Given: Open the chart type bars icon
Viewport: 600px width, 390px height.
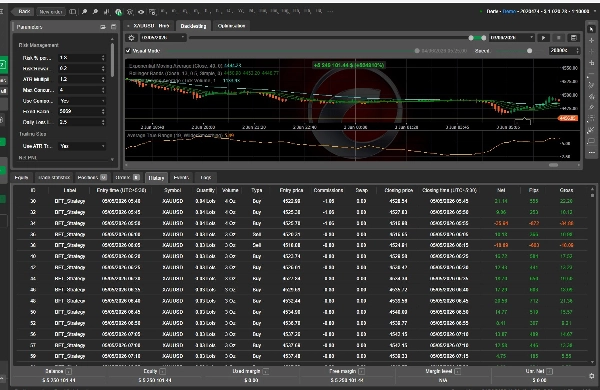Looking at the screenshot, I should click(x=107, y=12).
